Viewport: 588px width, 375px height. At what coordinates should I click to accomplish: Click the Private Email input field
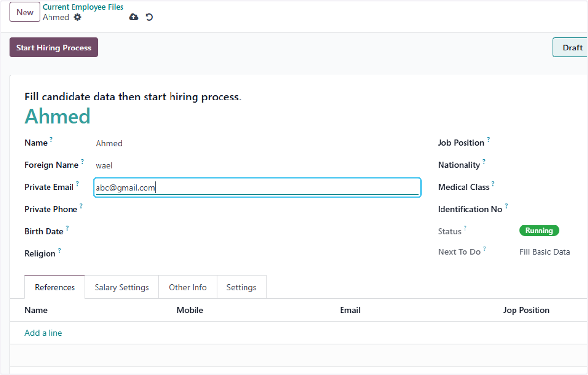click(x=257, y=187)
